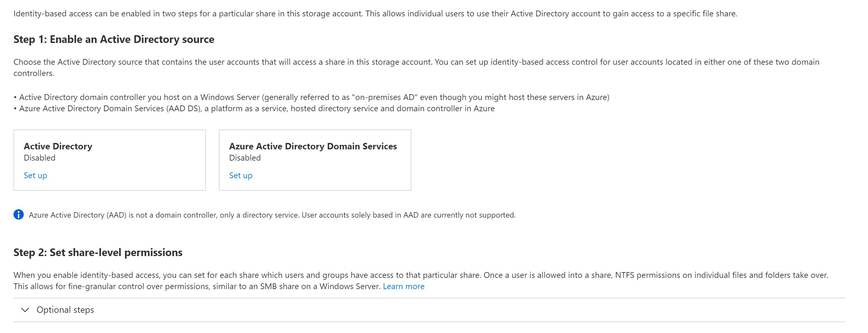The width and height of the screenshot is (868, 333).
Task: Follow the Learn more link
Action: tap(403, 286)
